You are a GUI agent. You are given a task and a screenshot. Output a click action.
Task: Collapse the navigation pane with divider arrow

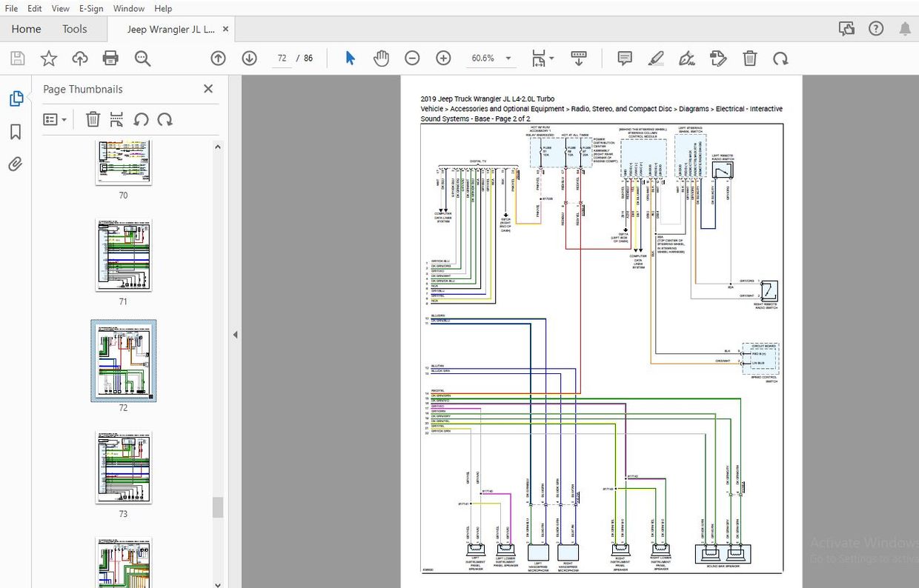pyautogui.click(x=235, y=335)
